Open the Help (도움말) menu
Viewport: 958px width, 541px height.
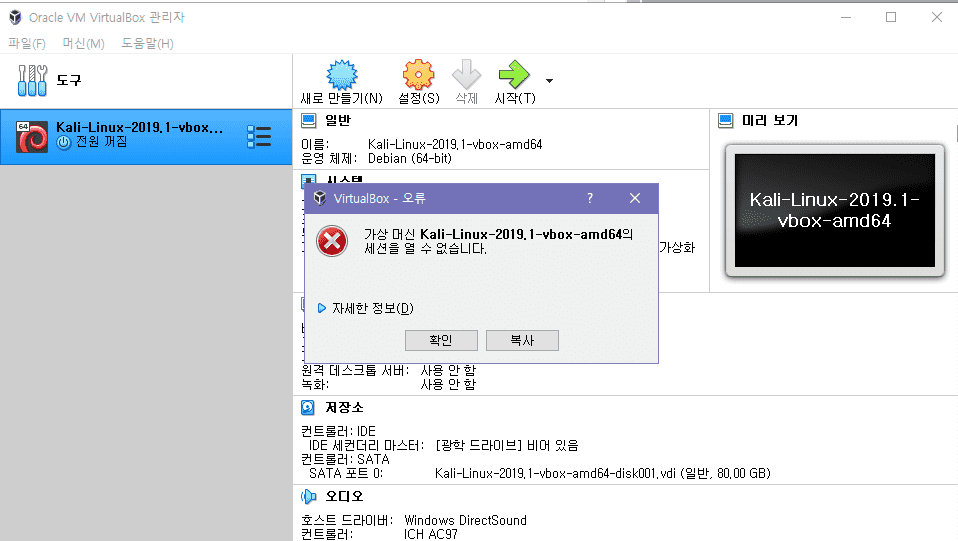tap(147, 43)
